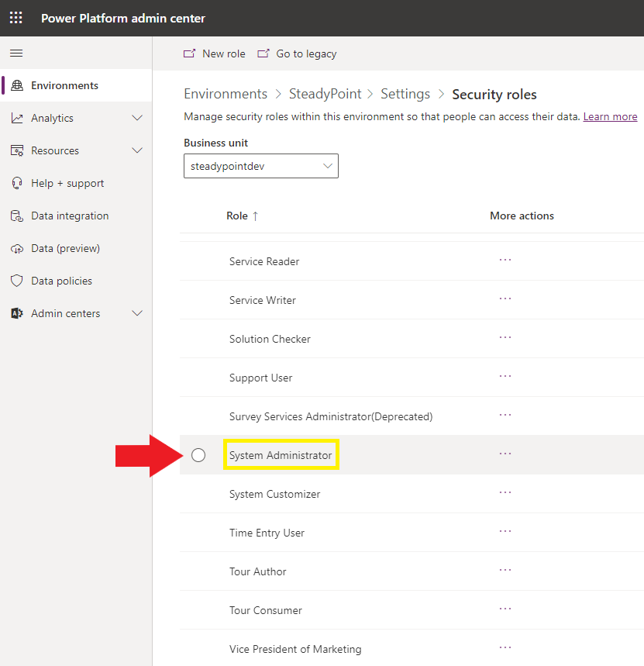Viewport: 644px width, 666px height.
Task: Open more actions for System Customizer
Action: (505, 492)
